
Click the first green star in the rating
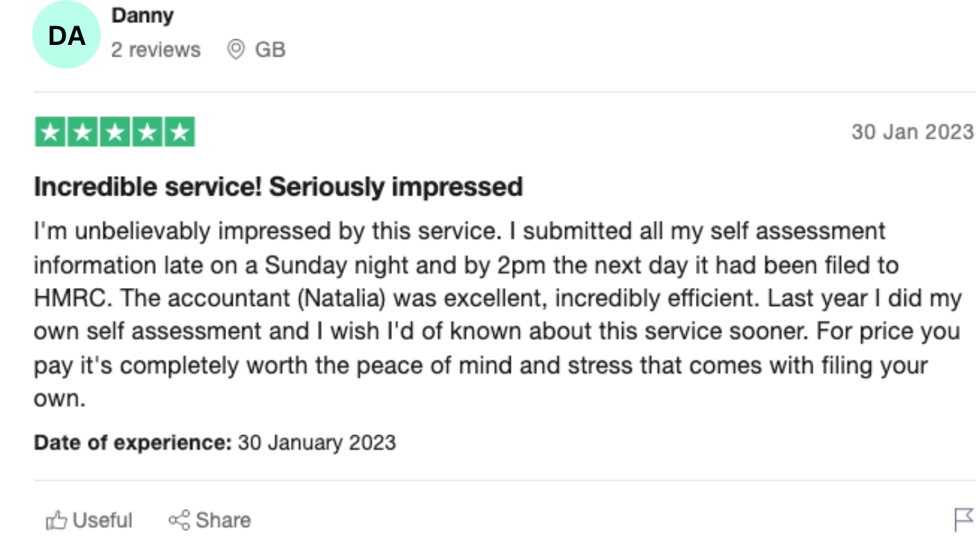click(50, 133)
